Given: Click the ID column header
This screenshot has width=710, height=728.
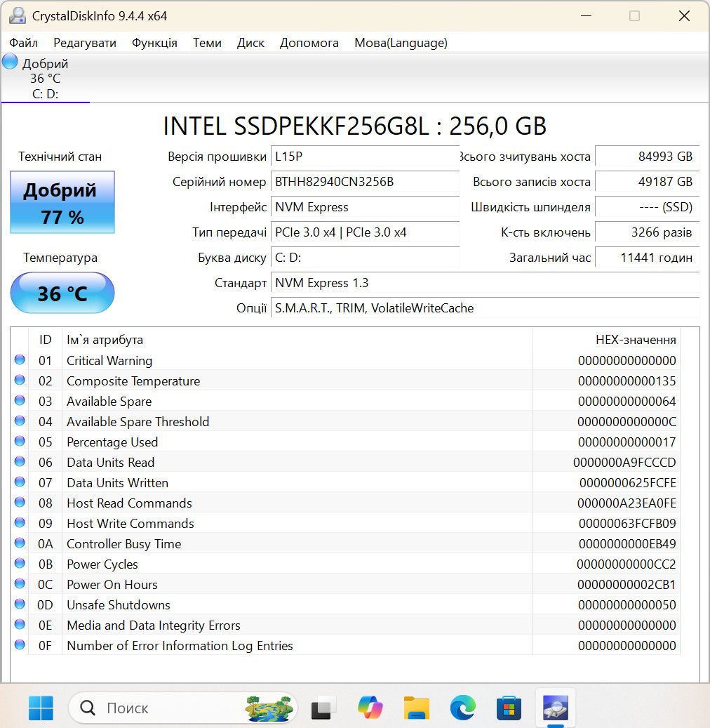Looking at the screenshot, I should tap(45, 340).
